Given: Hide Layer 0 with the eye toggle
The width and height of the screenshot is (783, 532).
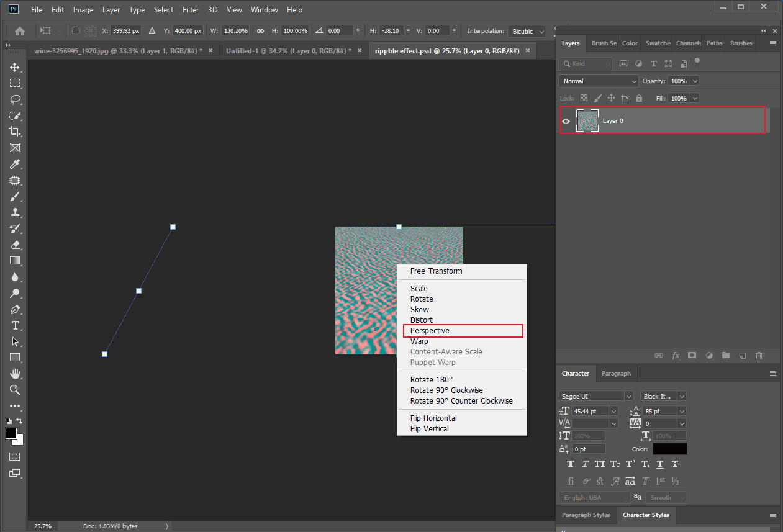Looking at the screenshot, I should 565,121.
